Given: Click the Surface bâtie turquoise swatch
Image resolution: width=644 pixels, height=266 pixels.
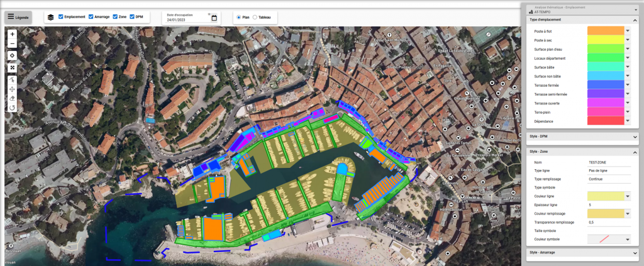Looking at the screenshot, I should tap(606, 67).
